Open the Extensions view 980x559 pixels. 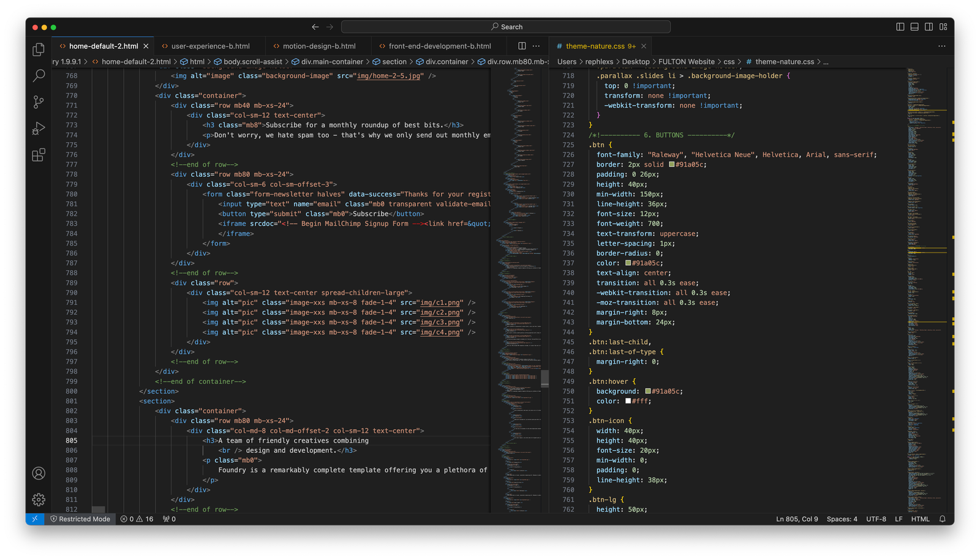click(39, 155)
